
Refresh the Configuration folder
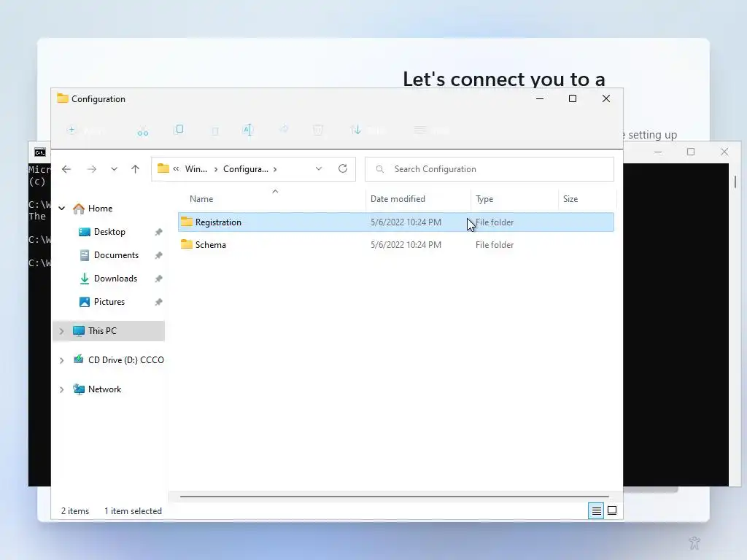click(x=343, y=168)
